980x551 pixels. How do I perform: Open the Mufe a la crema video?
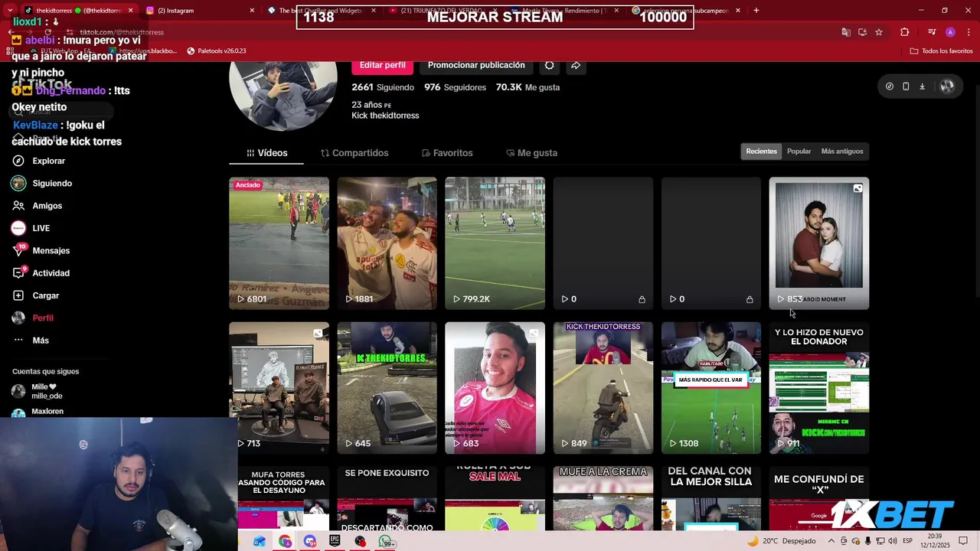pos(603,499)
